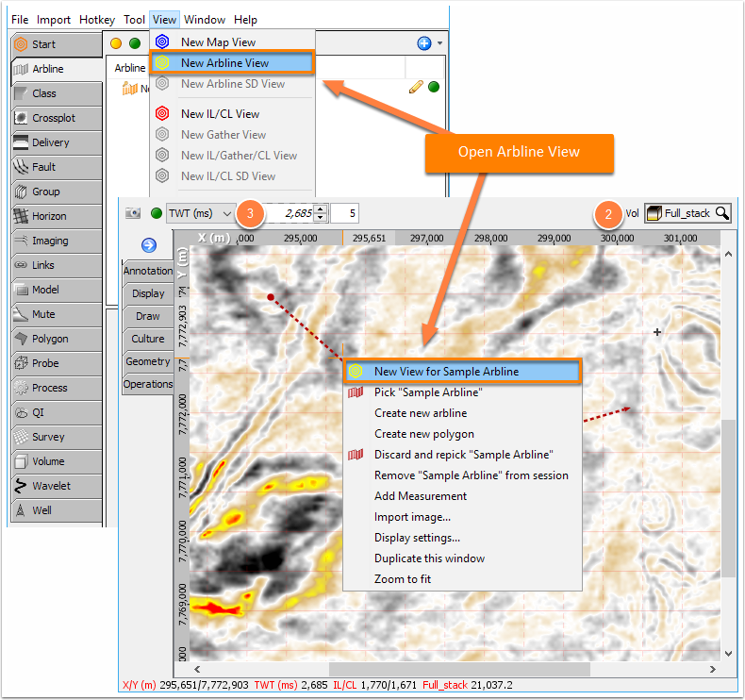745x700 pixels.
Task: Toggle the green circle beside TWT dropdown
Action: click(x=157, y=213)
